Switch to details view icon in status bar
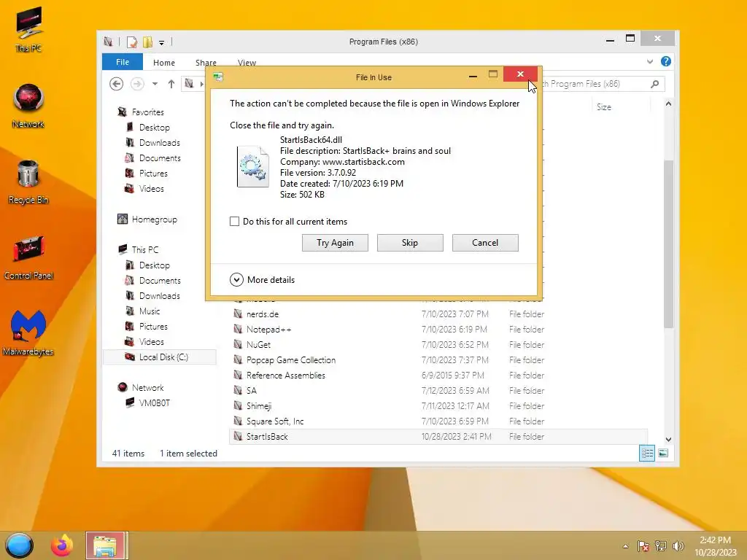The width and height of the screenshot is (747, 560). coord(647,454)
